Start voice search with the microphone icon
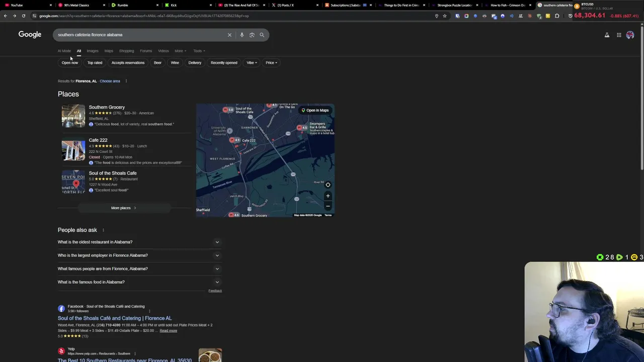Screen dimensions: 644x362 (x=242, y=35)
